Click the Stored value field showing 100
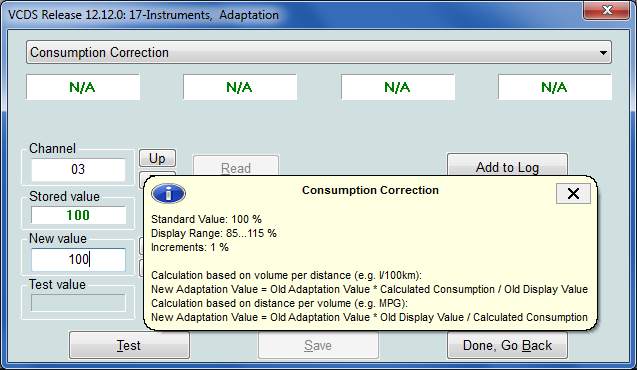 click(78, 215)
